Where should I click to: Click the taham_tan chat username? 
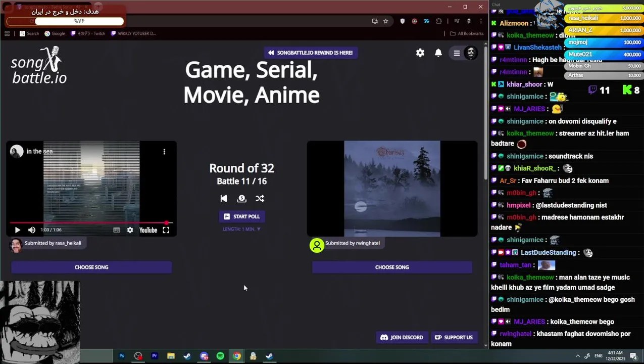point(516,265)
